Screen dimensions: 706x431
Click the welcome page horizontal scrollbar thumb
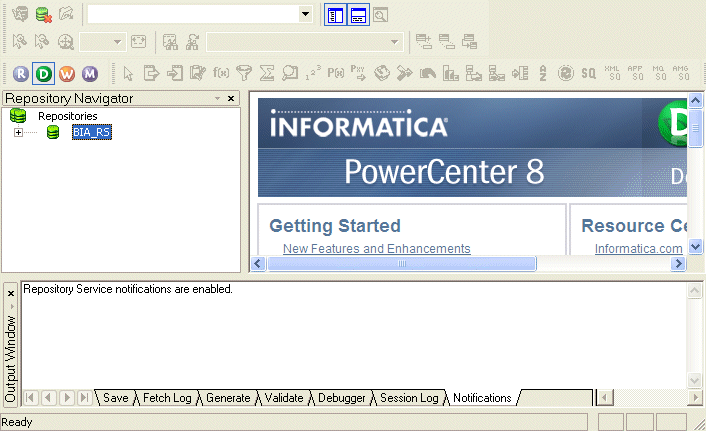(402, 263)
